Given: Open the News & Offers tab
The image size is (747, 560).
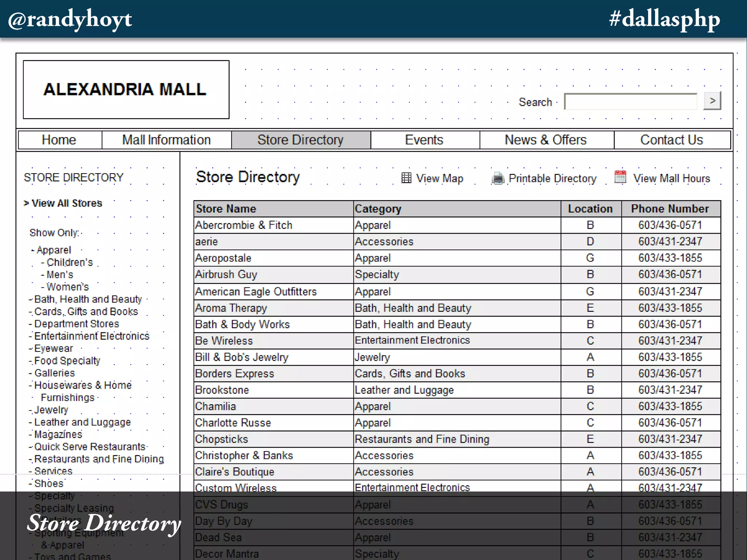Looking at the screenshot, I should [546, 140].
